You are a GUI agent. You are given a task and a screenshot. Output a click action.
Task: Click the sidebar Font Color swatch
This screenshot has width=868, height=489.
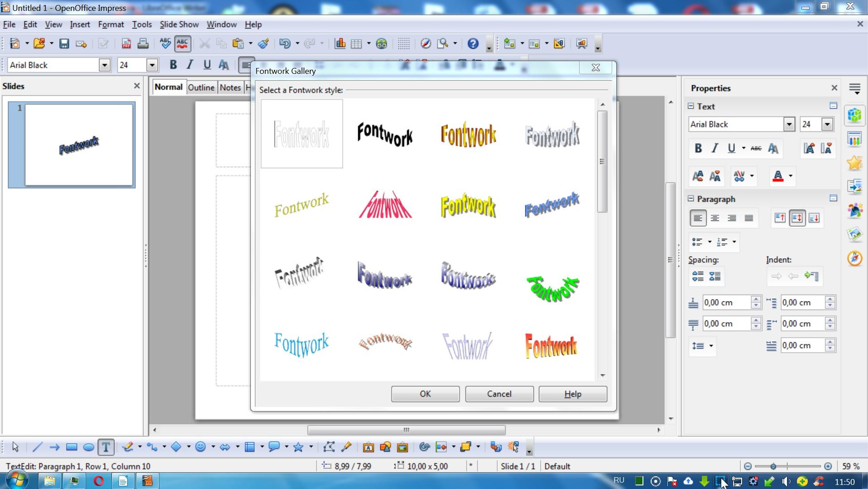point(778,176)
